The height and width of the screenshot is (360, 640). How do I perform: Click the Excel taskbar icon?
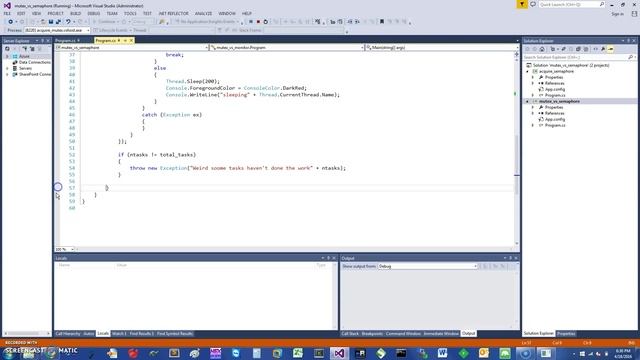pos(298,353)
